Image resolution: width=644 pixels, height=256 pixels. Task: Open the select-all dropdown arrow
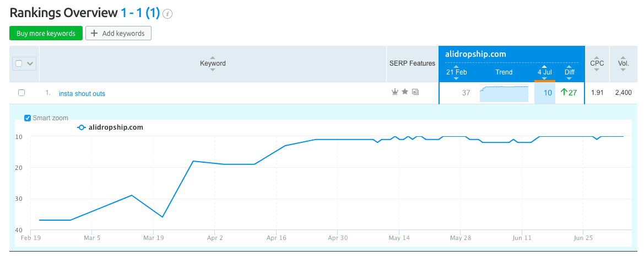[30, 63]
